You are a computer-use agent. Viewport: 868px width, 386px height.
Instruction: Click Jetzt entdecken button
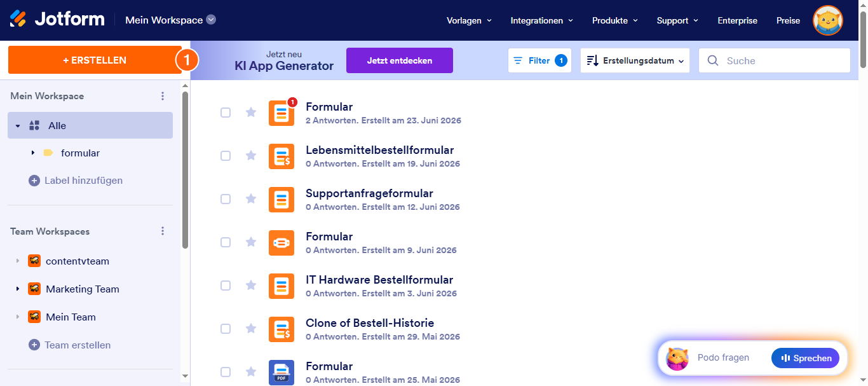tap(400, 60)
